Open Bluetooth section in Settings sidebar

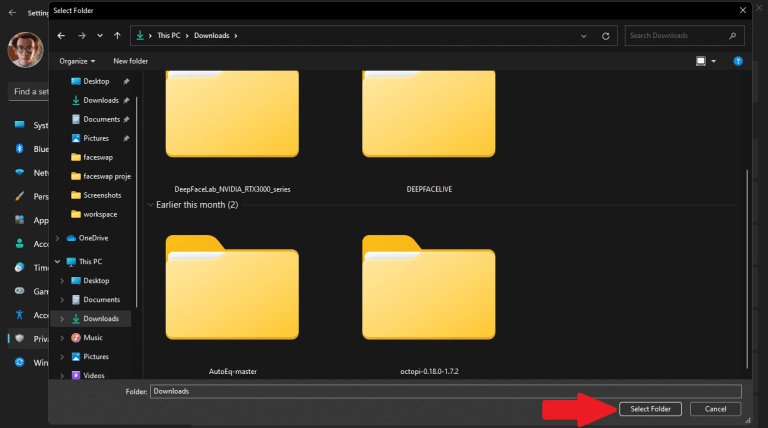click(x=31, y=149)
